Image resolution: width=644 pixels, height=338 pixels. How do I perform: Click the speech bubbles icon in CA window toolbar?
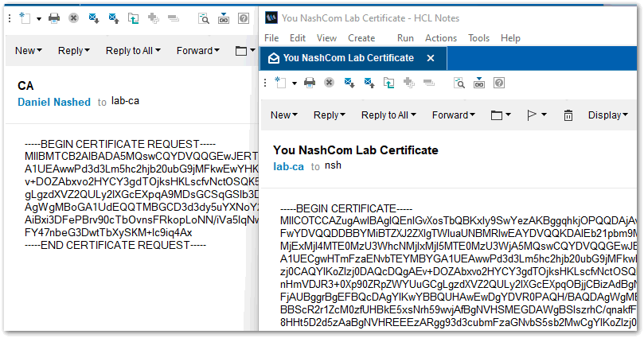tap(174, 18)
